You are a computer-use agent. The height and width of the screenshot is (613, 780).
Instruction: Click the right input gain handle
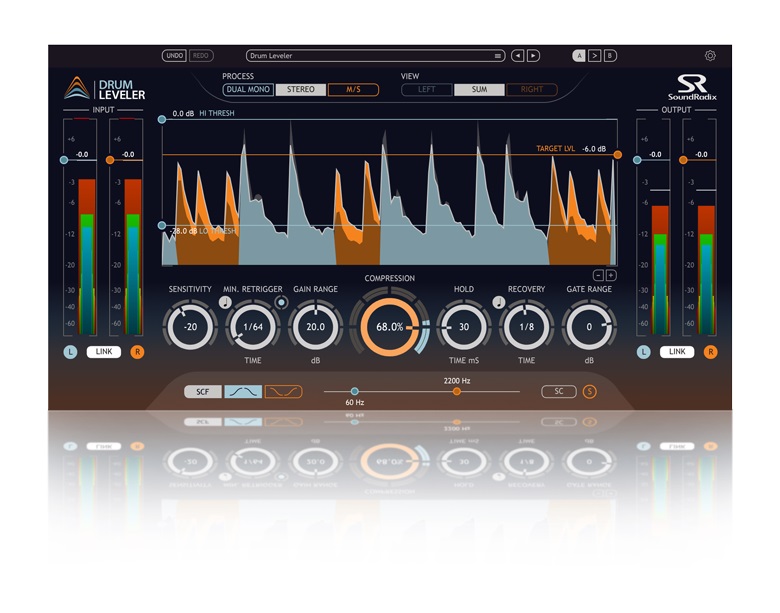110,160
